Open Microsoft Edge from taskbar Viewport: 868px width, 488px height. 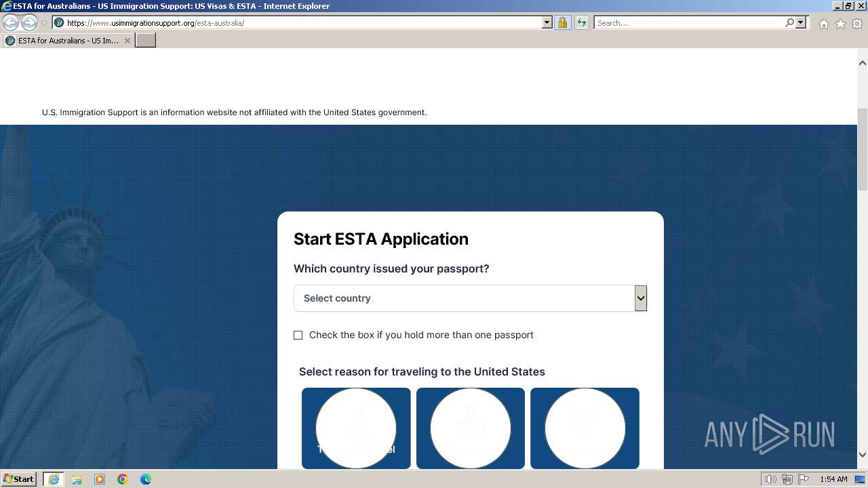pyautogui.click(x=146, y=479)
